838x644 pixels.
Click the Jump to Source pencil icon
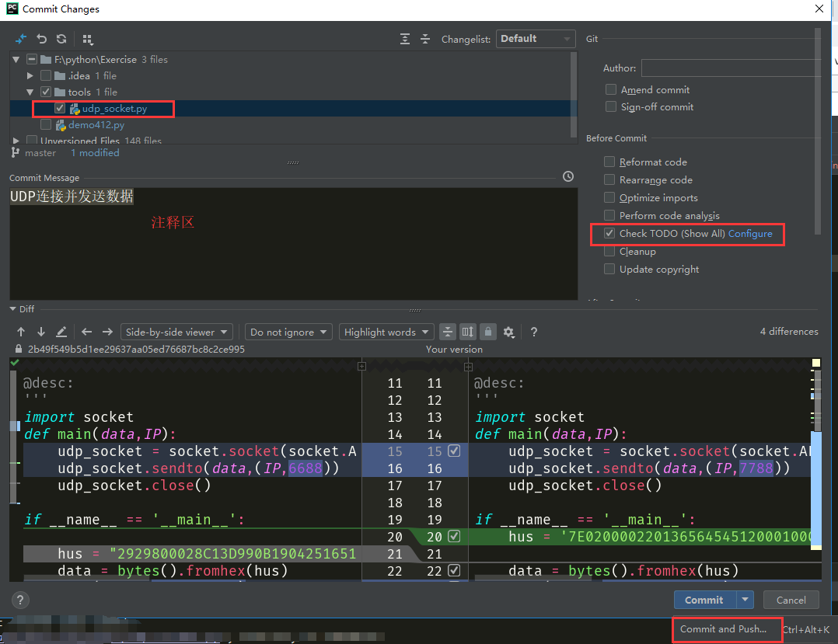[61, 332]
